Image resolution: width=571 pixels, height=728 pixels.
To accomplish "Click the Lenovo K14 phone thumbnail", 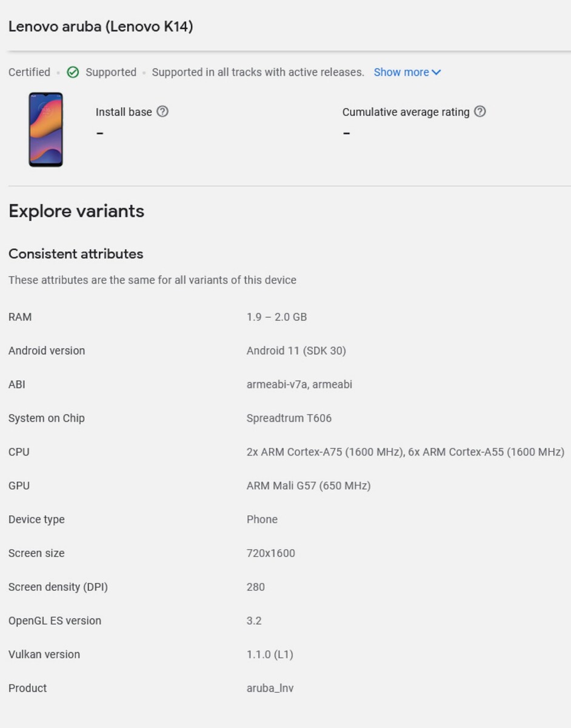I will (45, 129).
